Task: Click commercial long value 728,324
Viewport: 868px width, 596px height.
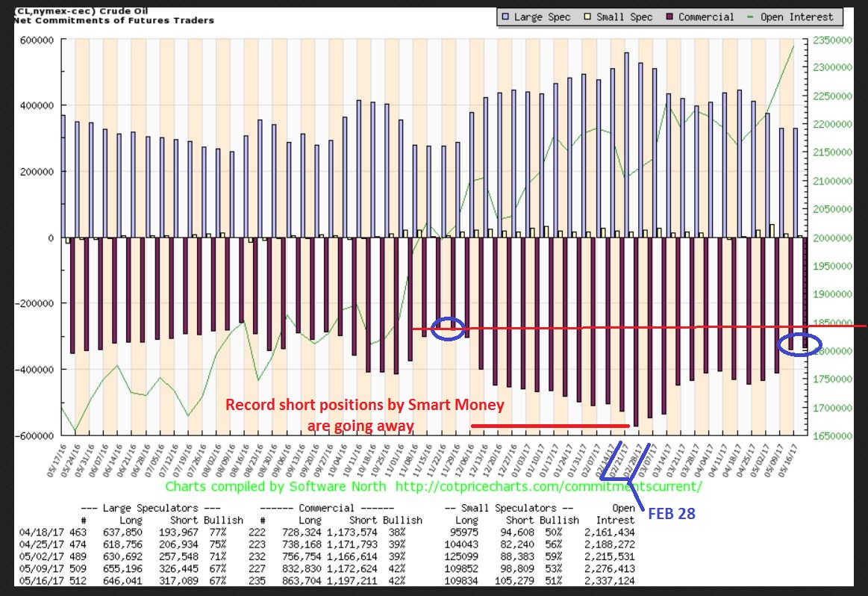Action: coord(302,533)
